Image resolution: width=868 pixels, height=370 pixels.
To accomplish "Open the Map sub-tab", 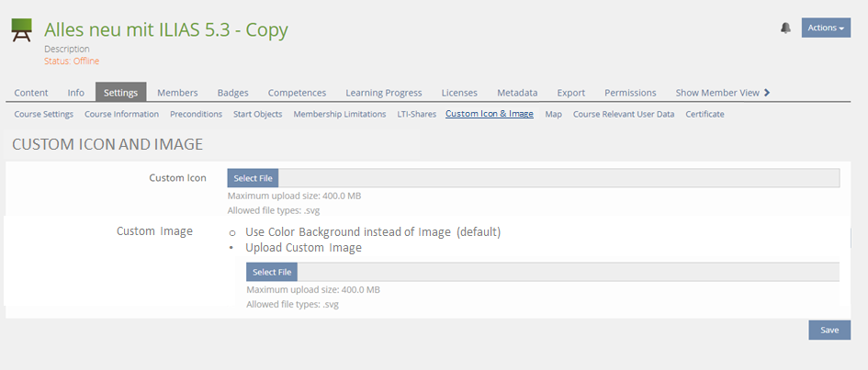I will coord(553,115).
